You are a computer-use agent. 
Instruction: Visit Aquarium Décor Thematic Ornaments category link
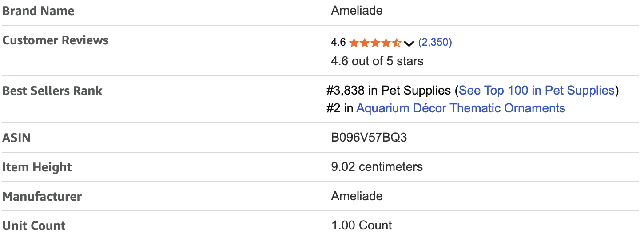461,108
